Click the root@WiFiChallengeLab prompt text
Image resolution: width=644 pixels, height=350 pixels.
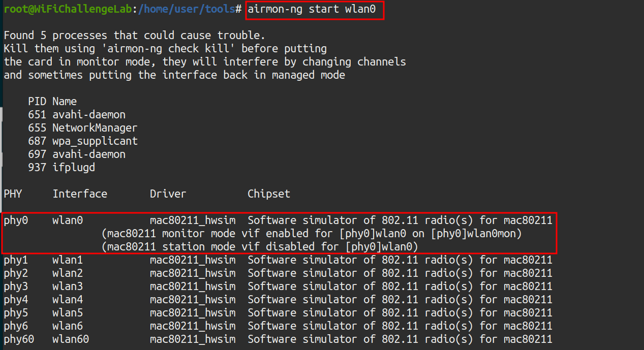tap(67, 10)
